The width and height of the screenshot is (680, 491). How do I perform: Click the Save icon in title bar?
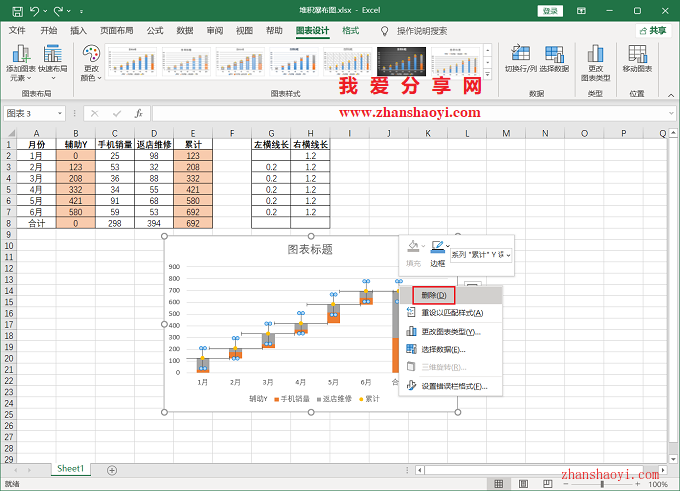tap(17, 11)
